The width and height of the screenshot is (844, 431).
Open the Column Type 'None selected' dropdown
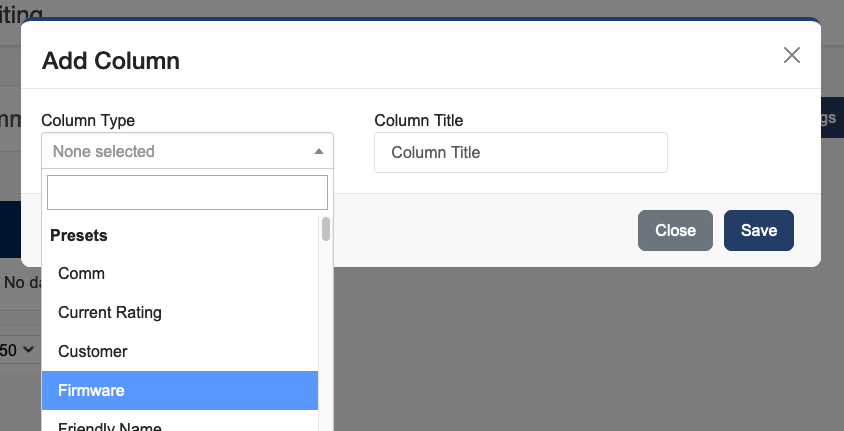pyautogui.click(x=187, y=152)
